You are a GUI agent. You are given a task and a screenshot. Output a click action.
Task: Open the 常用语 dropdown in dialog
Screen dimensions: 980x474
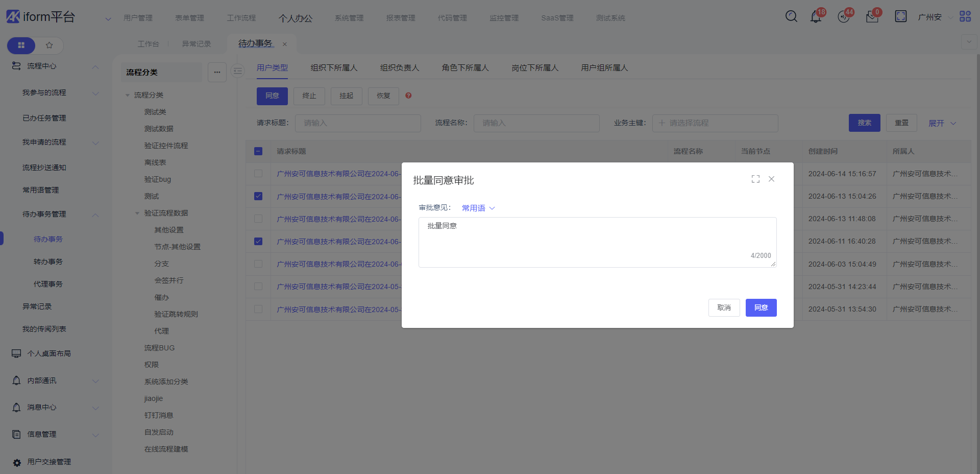point(478,208)
